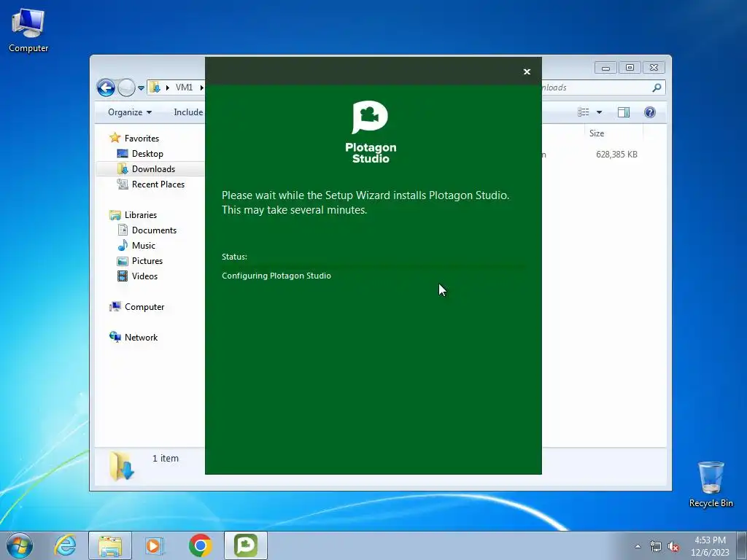Image resolution: width=747 pixels, height=560 pixels.
Task: Maximize the Explorer window
Action: (630, 68)
